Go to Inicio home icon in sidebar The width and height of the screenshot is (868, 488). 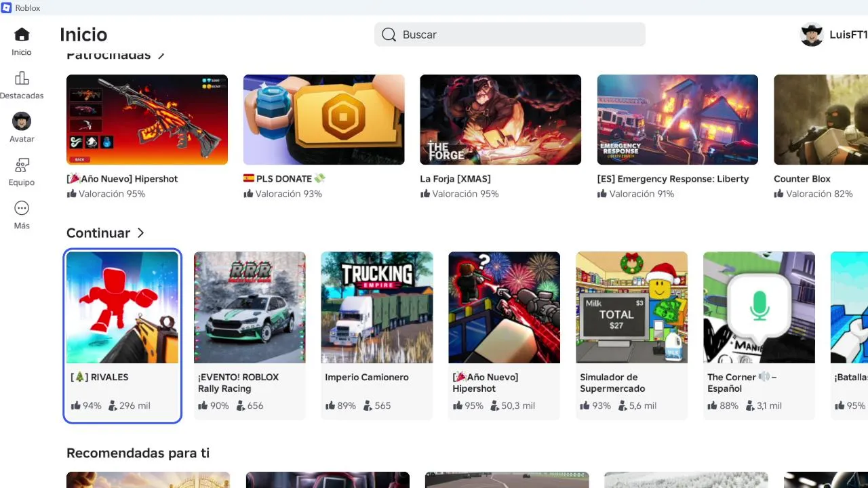22,35
